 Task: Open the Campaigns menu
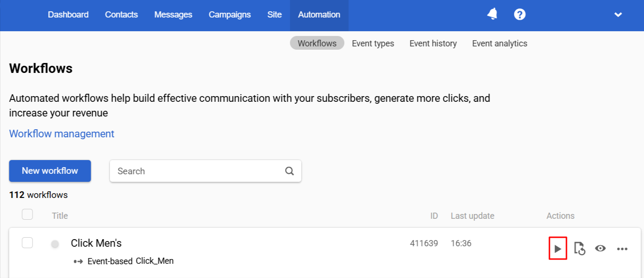click(230, 15)
